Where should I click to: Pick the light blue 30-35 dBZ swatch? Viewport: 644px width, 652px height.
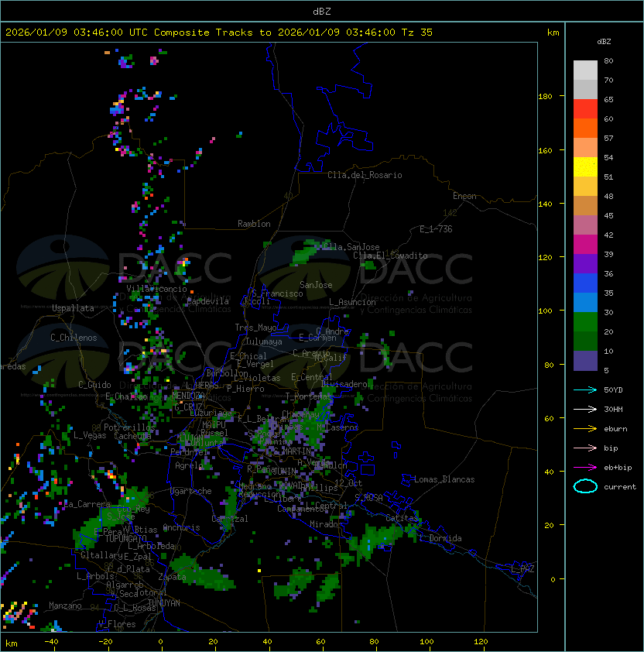[x=585, y=302]
